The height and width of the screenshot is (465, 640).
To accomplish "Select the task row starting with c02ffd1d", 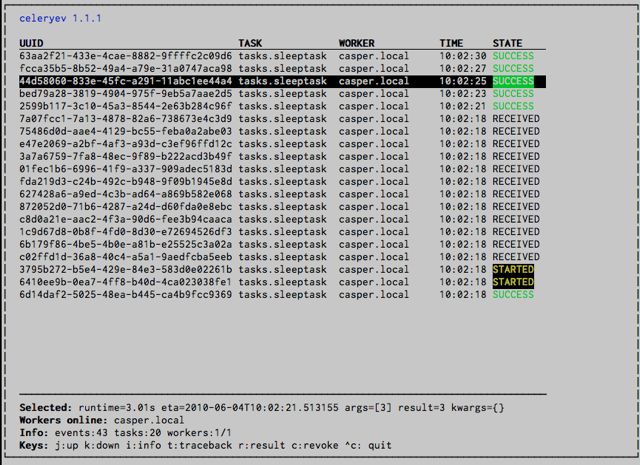I will [125, 257].
